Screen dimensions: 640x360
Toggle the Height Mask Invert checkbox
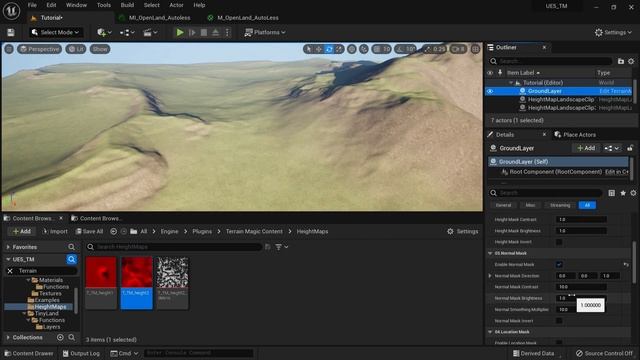(559, 242)
